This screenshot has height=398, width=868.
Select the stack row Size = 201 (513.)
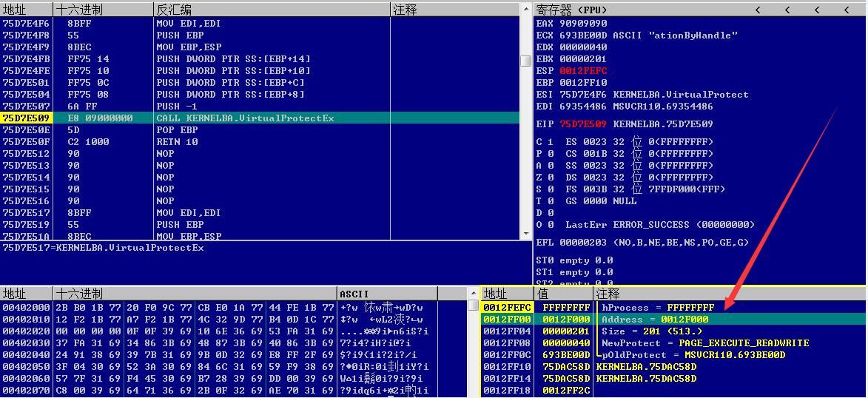(673, 331)
